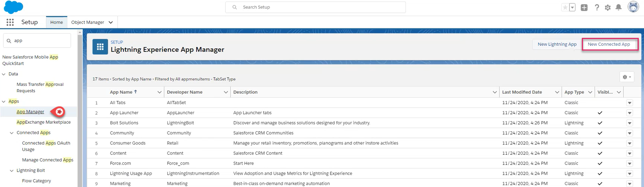The width and height of the screenshot is (644, 187).
Task: Click the New Connected App button
Action: click(x=608, y=44)
